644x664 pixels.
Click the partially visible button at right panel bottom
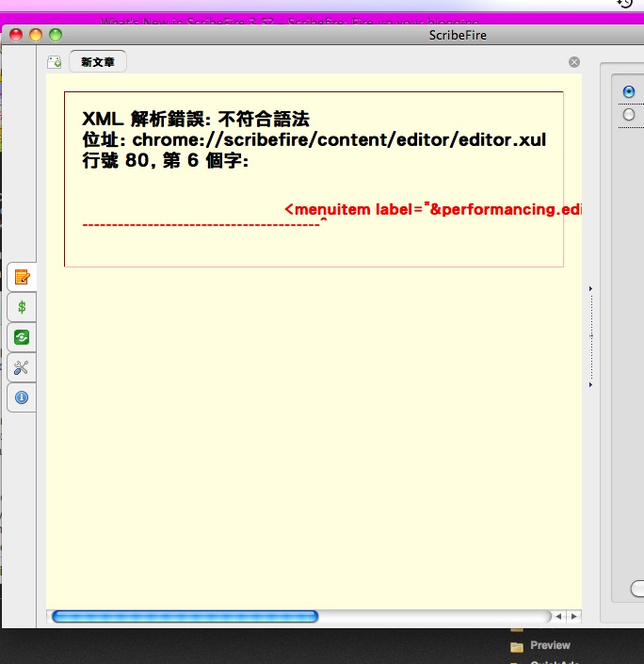tap(637, 589)
